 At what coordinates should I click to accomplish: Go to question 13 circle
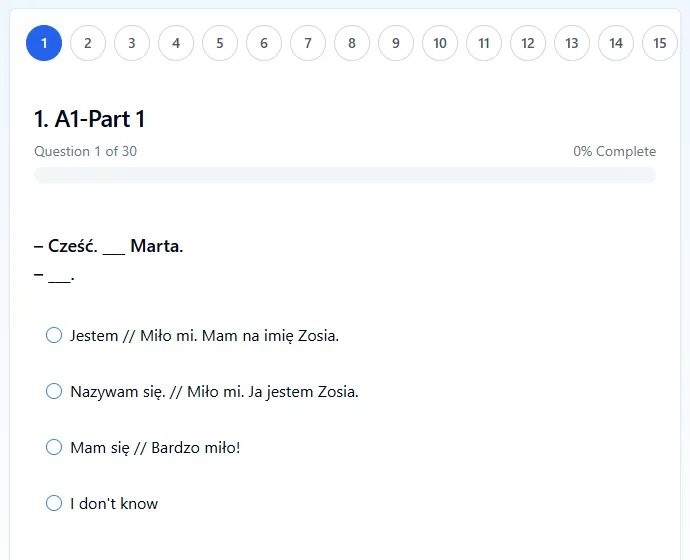(572, 43)
